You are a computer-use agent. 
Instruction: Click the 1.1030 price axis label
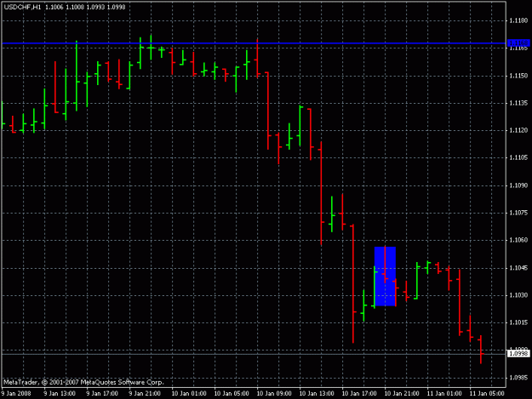tap(518, 295)
